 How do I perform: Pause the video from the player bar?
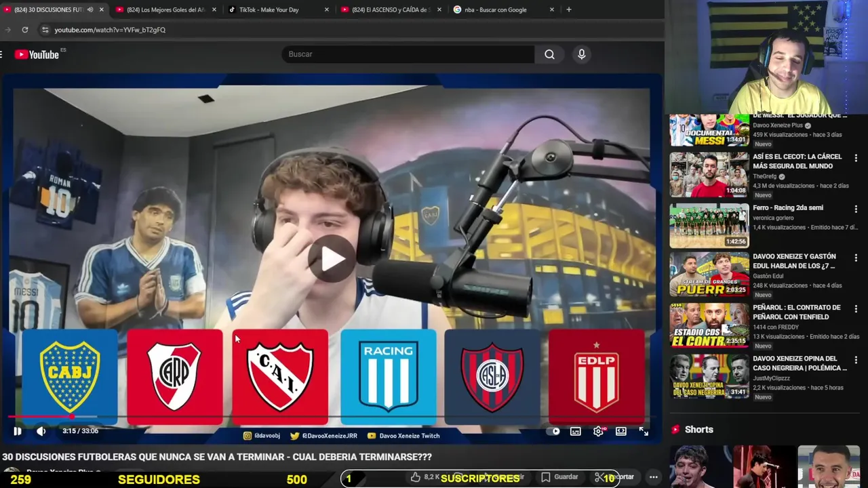(17, 431)
